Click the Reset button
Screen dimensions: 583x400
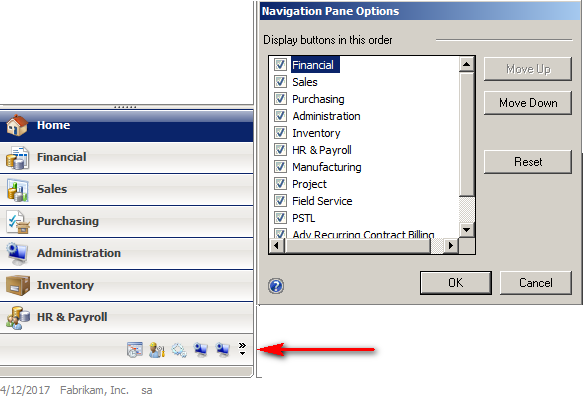(528, 162)
